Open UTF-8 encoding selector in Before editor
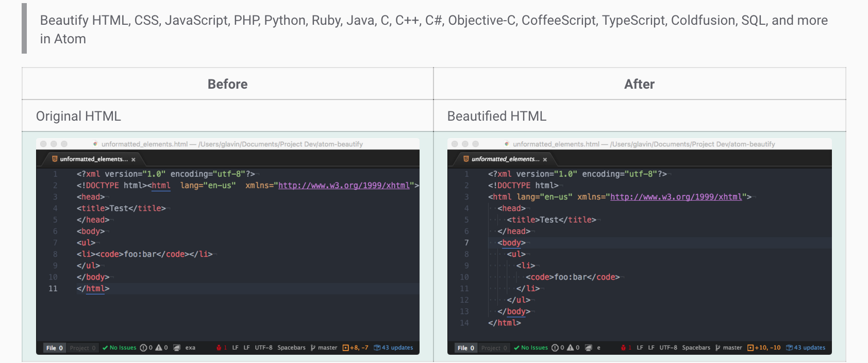The height and width of the screenshot is (363, 868). (263, 348)
